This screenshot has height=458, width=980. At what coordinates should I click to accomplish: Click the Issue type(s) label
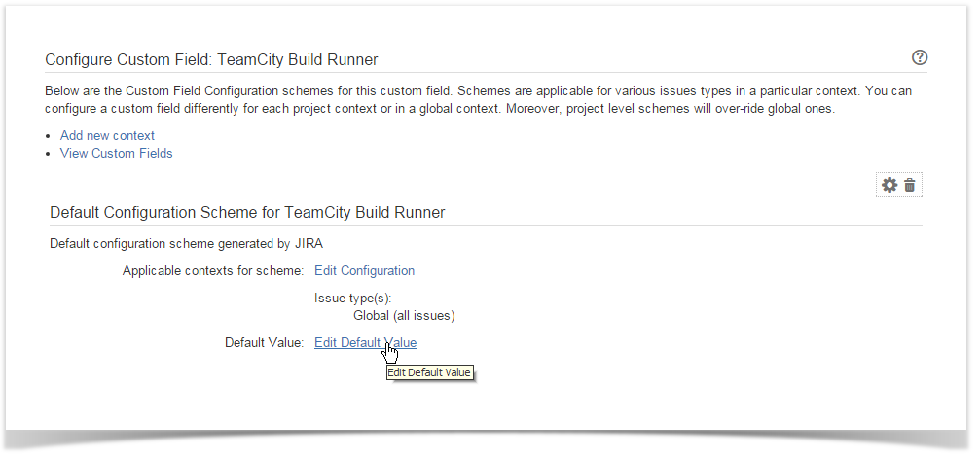coord(352,299)
